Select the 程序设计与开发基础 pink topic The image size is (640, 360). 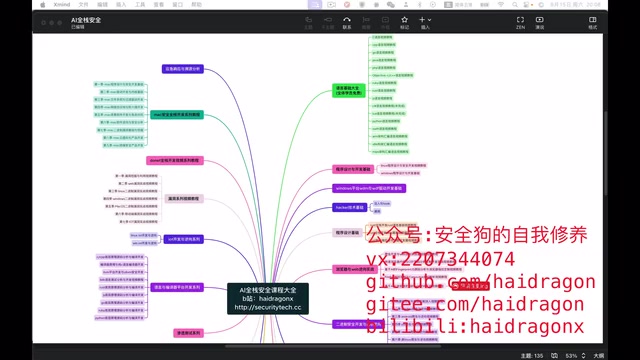[353, 169]
